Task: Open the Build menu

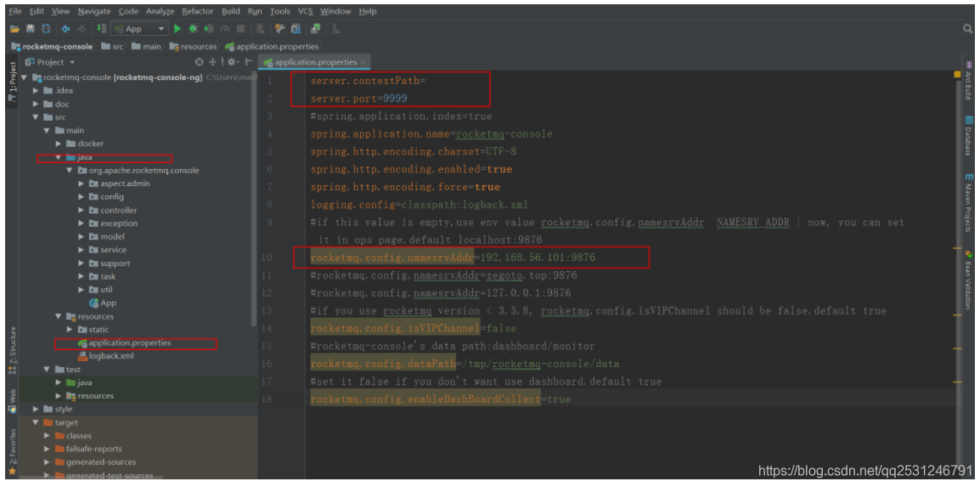Action: [x=231, y=11]
